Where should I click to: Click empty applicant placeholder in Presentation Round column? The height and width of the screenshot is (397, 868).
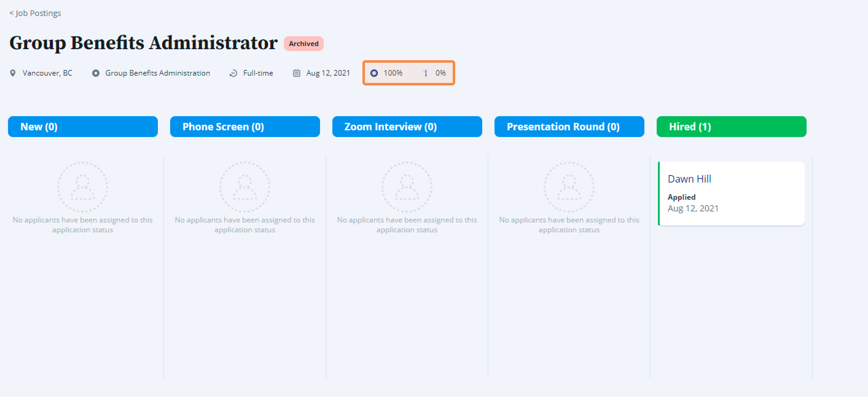[x=569, y=187]
